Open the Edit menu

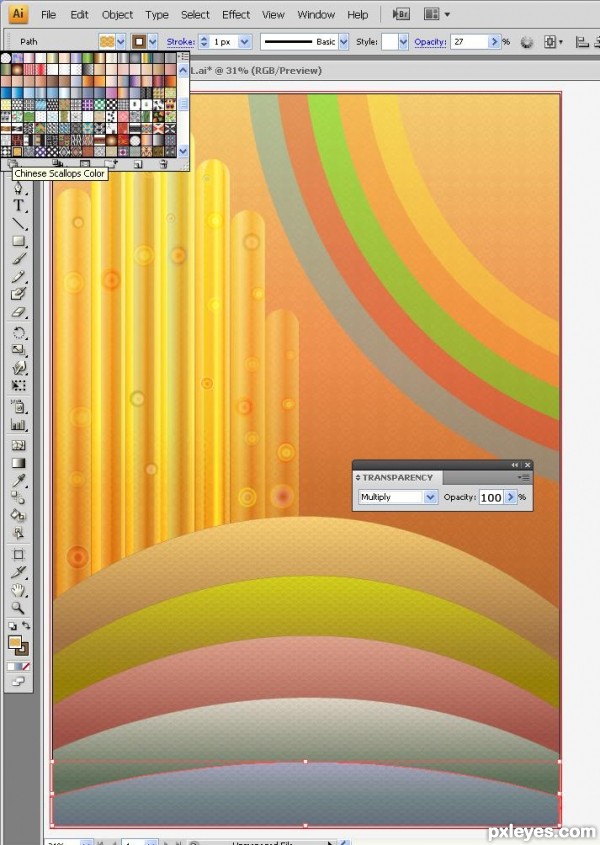coord(79,15)
